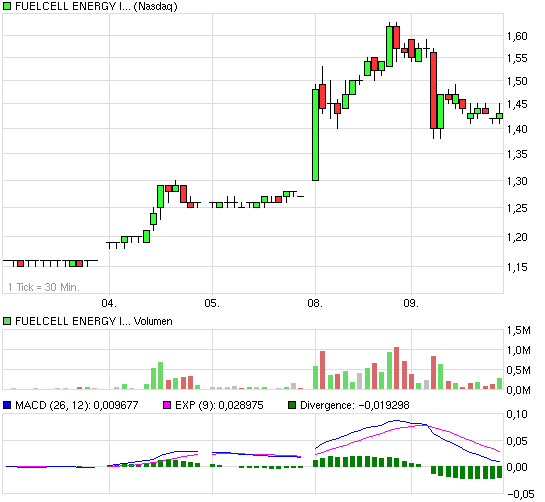Click the 'Divergence: -0,019298' label
The image size is (545, 502).
(x=355, y=405)
